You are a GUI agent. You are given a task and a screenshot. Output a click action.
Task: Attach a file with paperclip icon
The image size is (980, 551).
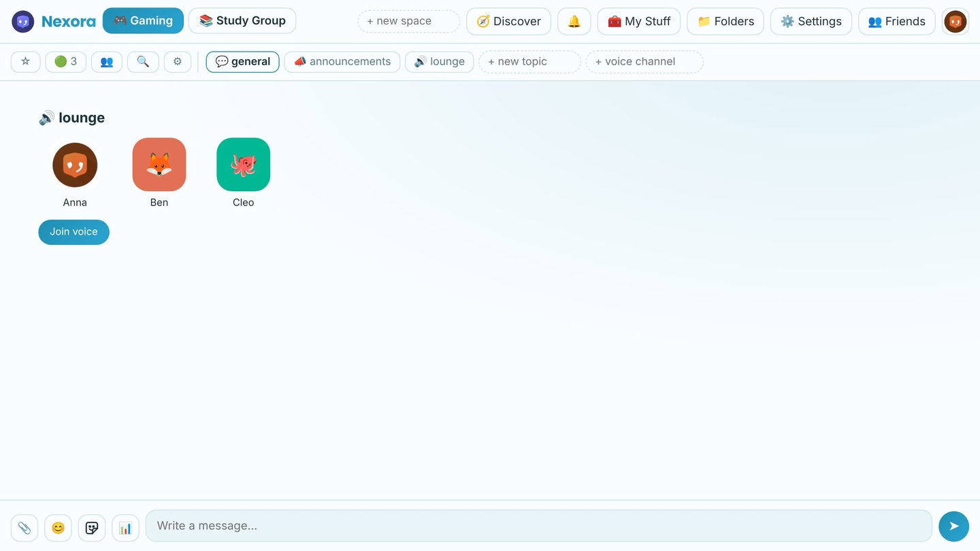coord(24,528)
